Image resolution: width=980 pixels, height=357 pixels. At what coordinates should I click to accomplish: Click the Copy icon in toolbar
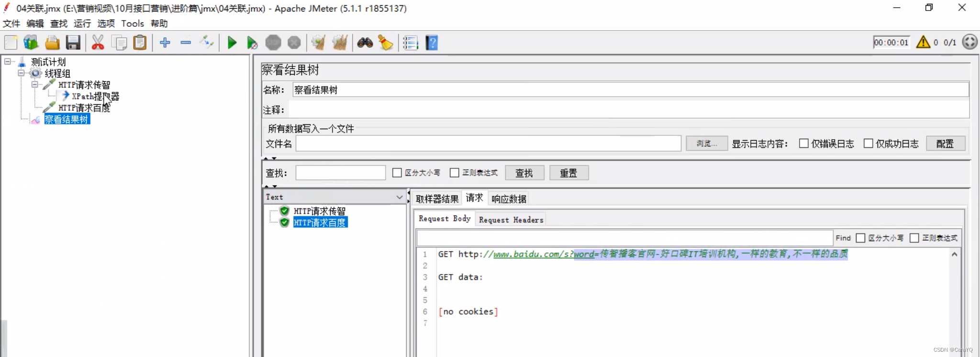[119, 43]
